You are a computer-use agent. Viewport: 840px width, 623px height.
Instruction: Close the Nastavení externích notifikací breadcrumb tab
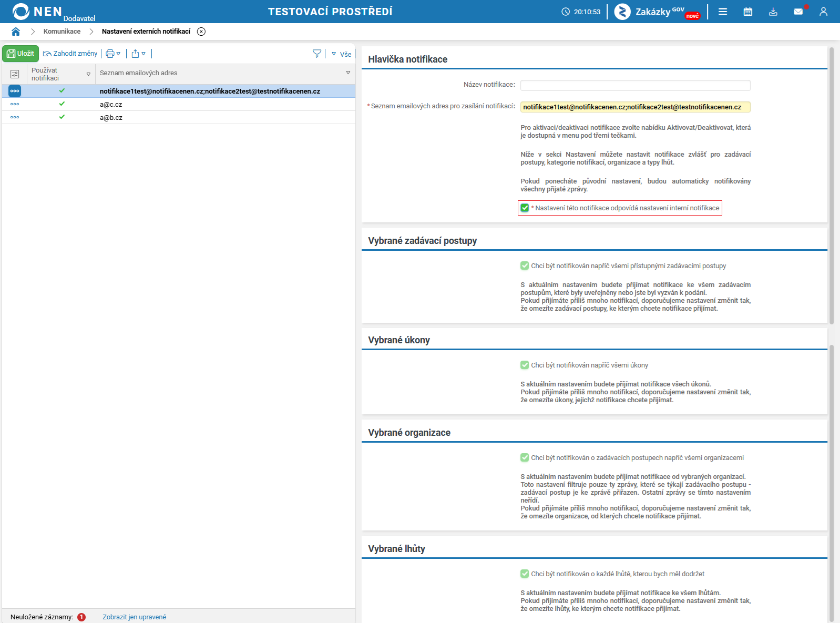[201, 32]
